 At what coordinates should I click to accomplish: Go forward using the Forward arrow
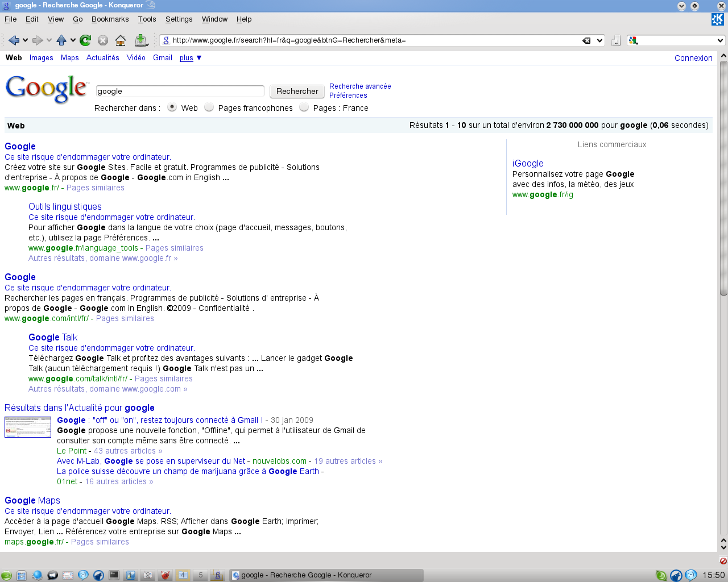pyautogui.click(x=38, y=40)
